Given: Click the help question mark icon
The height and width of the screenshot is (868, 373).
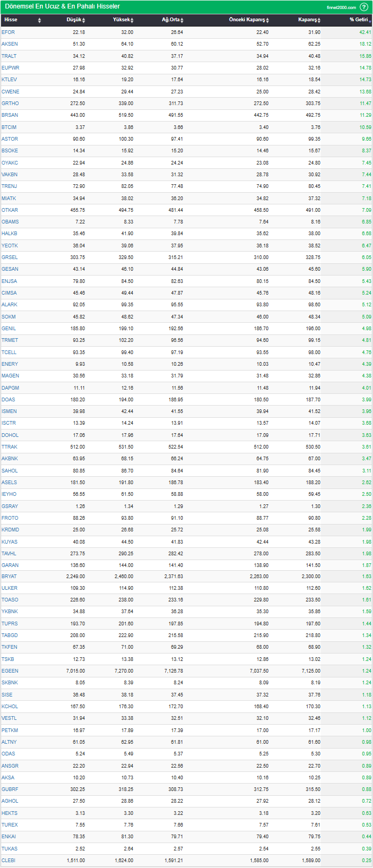Looking at the screenshot, I should 364,7.
